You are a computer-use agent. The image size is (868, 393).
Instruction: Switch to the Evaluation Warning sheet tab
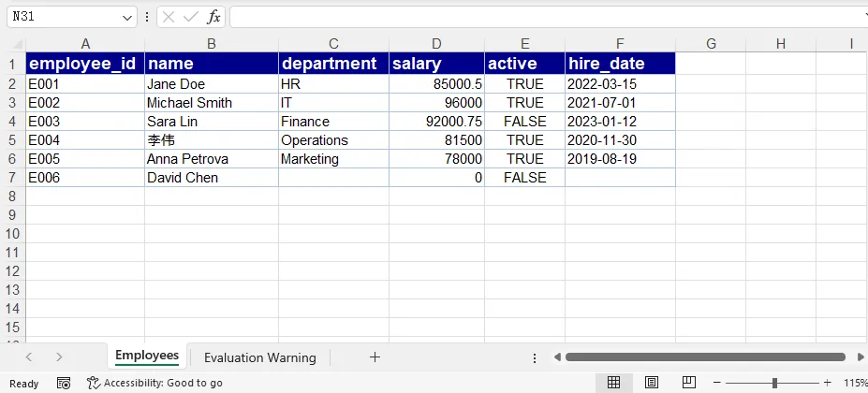tap(259, 357)
